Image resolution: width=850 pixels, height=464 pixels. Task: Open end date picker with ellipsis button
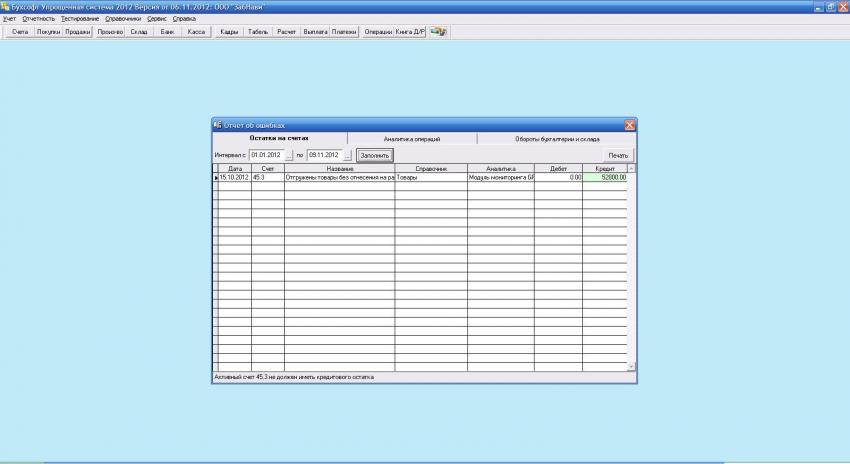coord(347,156)
